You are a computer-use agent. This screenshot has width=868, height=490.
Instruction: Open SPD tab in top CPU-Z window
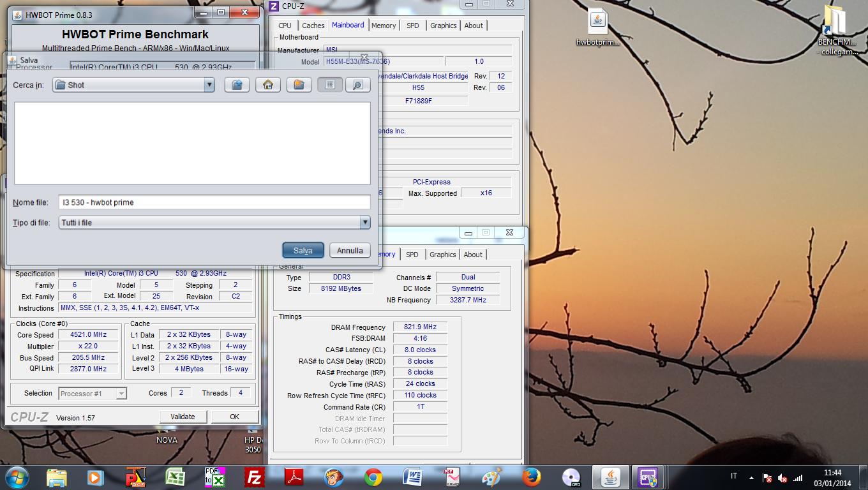(413, 26)
